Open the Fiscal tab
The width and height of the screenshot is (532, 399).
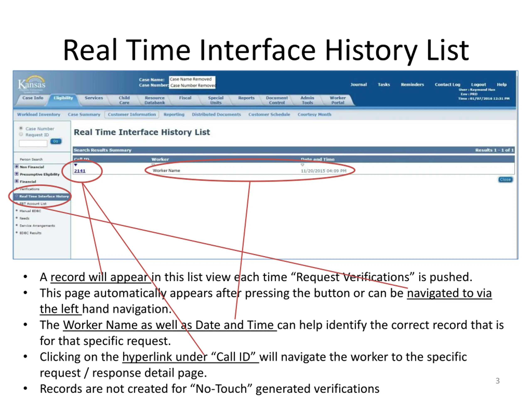tap(185, 98)
